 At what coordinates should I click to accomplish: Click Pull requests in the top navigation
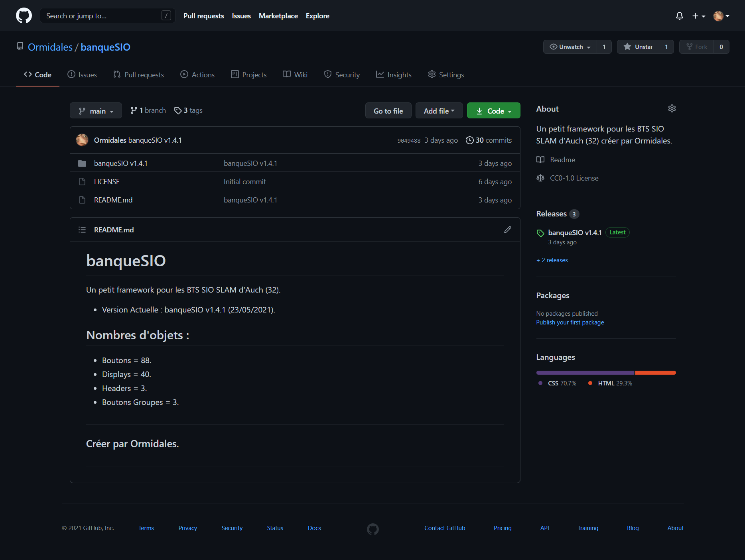pyautogui.click(x=203, y=16)
